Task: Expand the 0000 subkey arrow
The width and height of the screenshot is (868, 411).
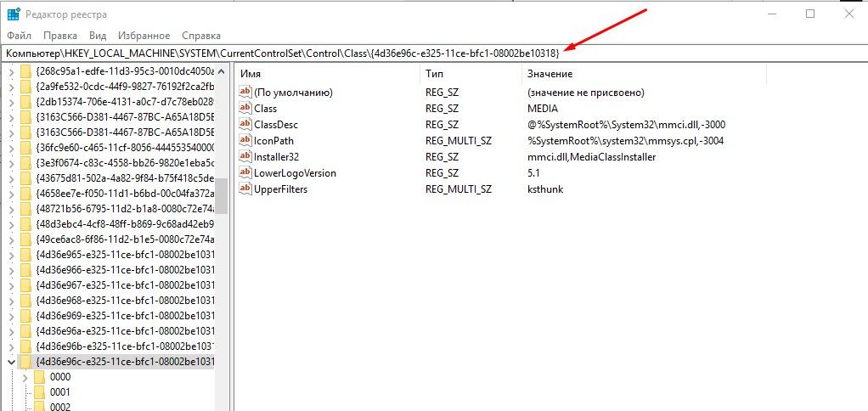Action: [25, 376]
